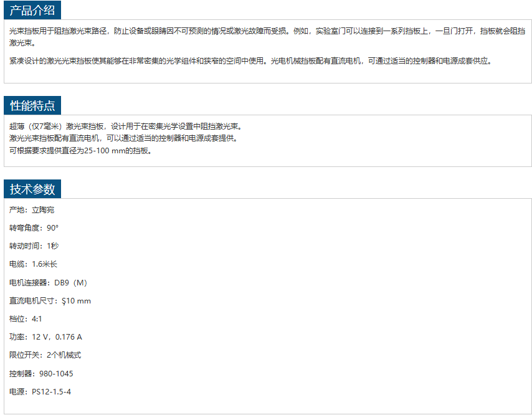Click the 产地：立陶宛 specification
The image size is (532, 415).
pyautogui.click(x=32, y=210)
